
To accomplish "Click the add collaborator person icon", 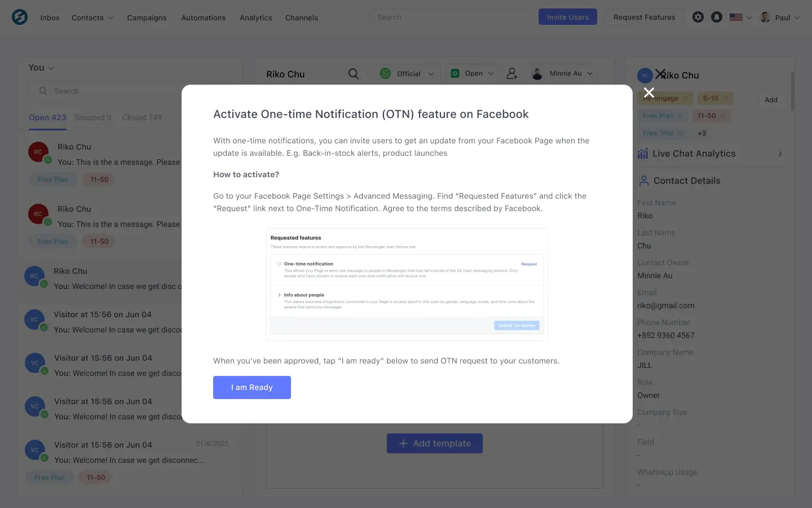I will (x=512, y=73).
